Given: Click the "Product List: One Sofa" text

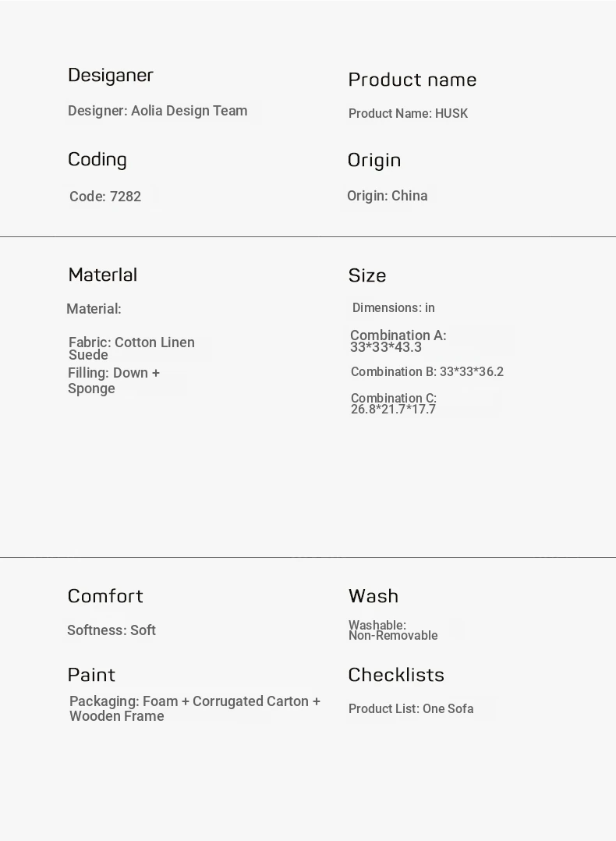Looking at the screenshot, I should coord(411,709).
